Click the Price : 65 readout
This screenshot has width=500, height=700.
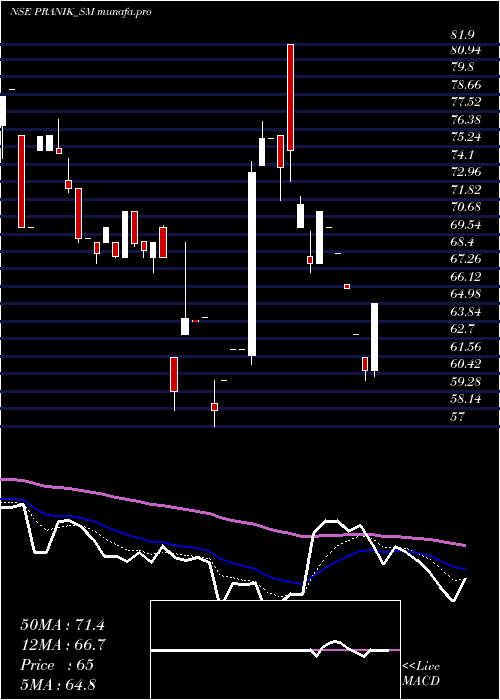point(57,665)
